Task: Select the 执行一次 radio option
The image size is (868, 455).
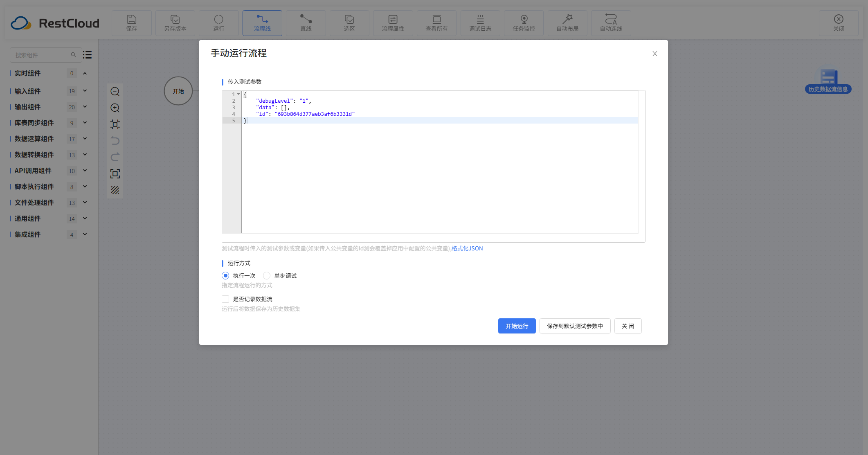Action: pyautogui.click(x=225, y=276)
